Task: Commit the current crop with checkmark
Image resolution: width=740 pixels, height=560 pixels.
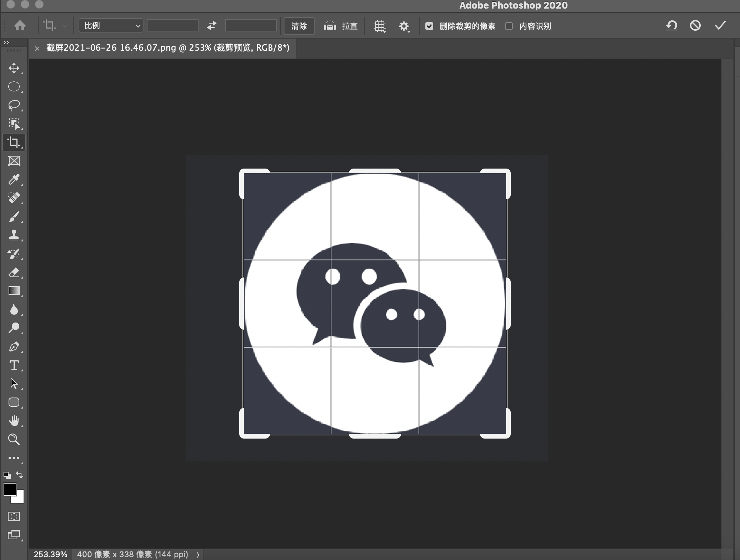Action: point(720,25)
